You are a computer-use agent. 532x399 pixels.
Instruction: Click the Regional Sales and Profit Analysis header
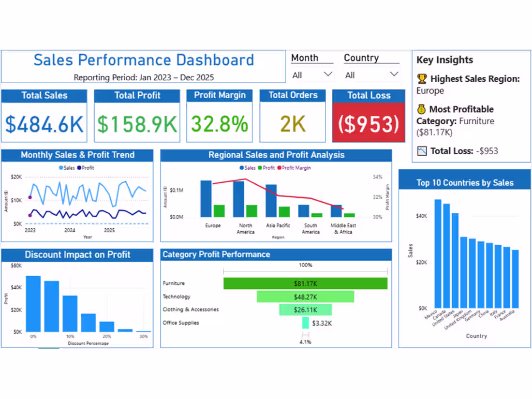click(x=276, y=155)
